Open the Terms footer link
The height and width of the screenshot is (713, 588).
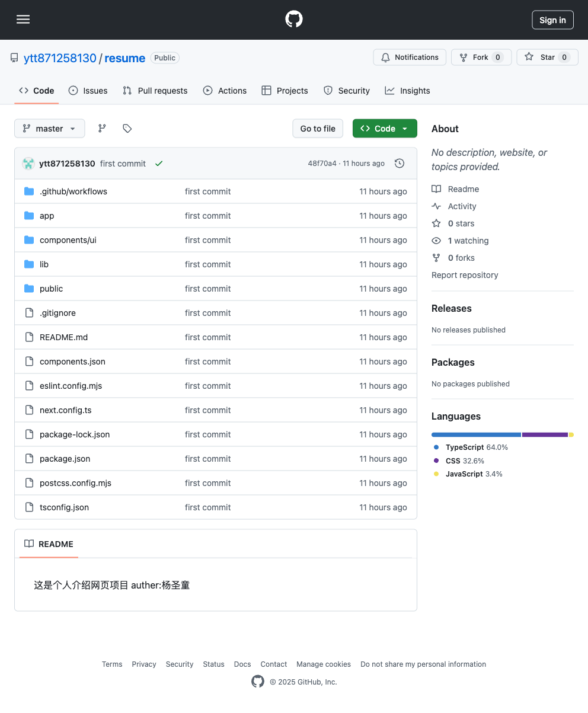click(x=112, y=664)
